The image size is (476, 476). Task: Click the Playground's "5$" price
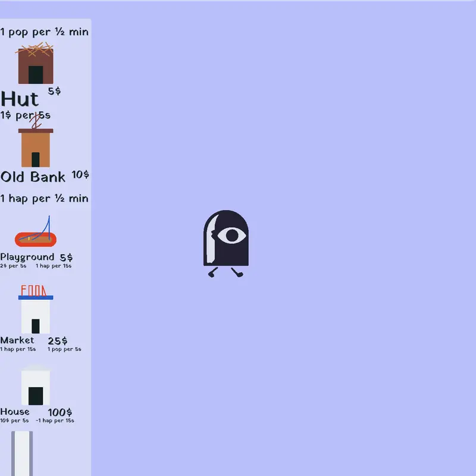66,258
